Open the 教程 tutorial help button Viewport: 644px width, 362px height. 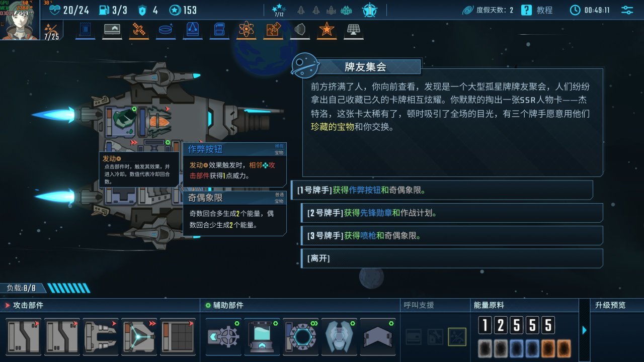tap(536, 10)
